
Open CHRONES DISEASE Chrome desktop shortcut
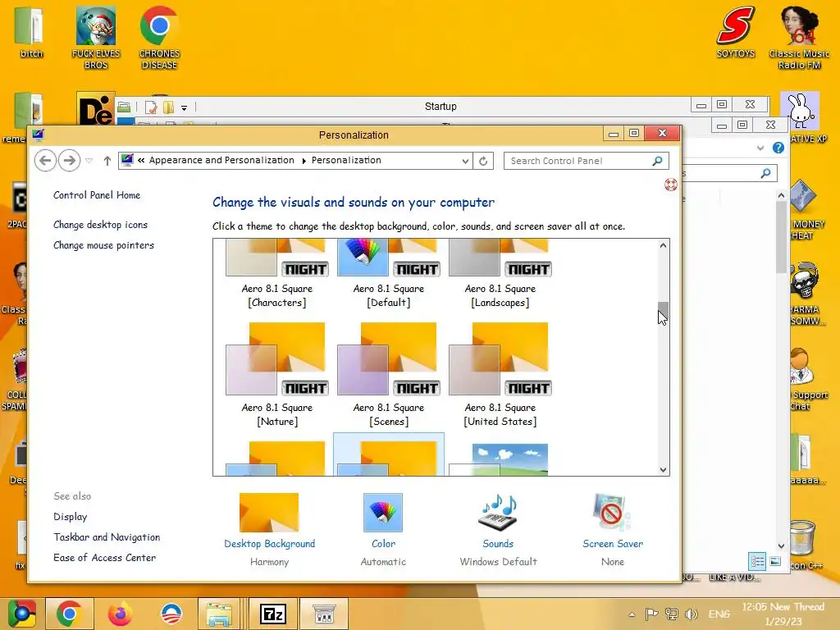(159, 38)
